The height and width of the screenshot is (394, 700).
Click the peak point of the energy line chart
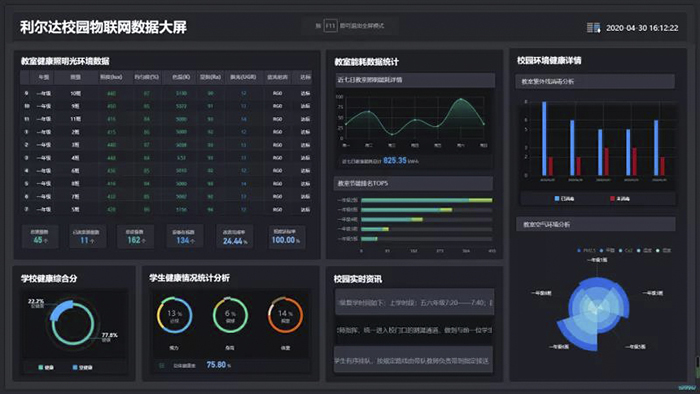coord(461,99)
